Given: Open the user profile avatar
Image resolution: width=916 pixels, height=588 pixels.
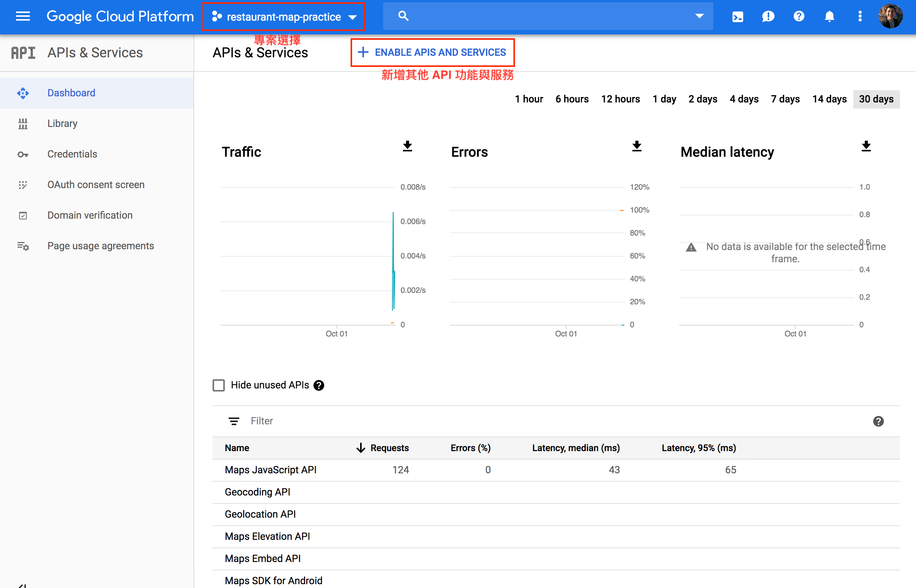Looking at the screenshot, I should (x=890, y=16).
